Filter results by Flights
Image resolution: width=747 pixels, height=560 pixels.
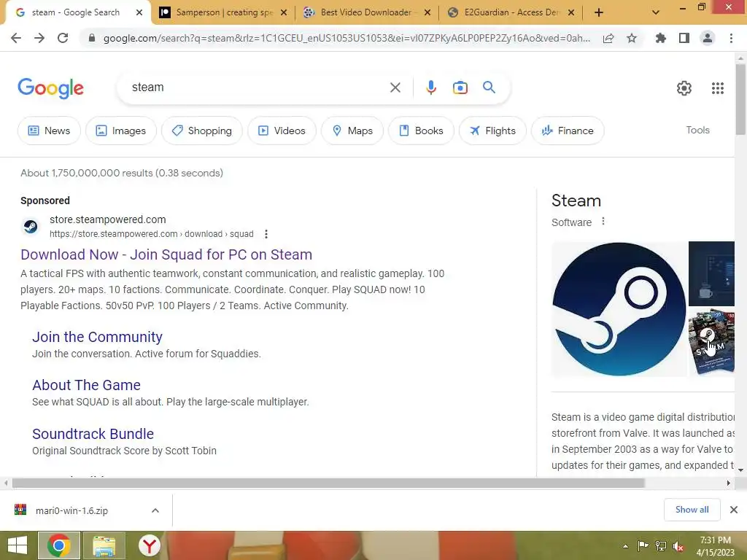click(x=492, y=131)
